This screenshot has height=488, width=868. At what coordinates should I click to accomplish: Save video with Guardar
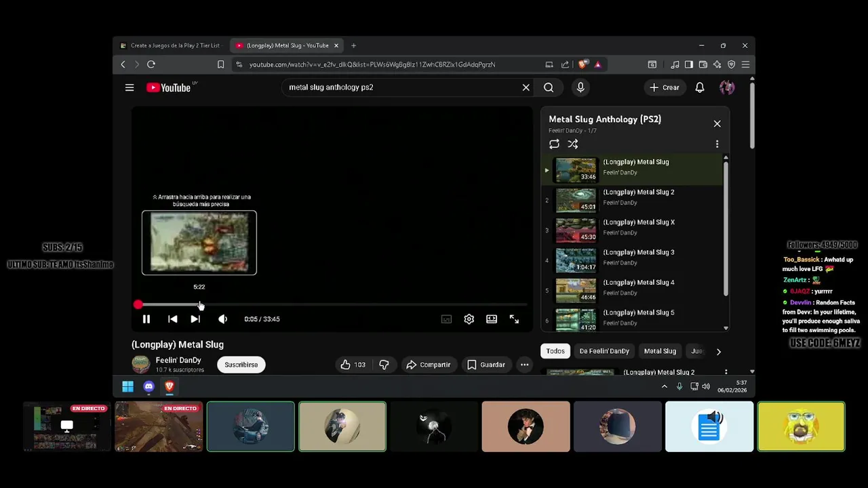pos(486,365)
